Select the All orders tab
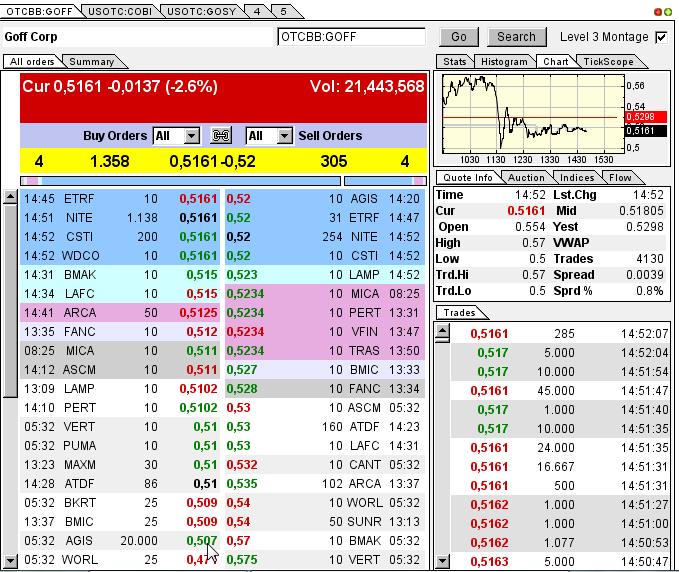679x572 pixels. [32, 61]
